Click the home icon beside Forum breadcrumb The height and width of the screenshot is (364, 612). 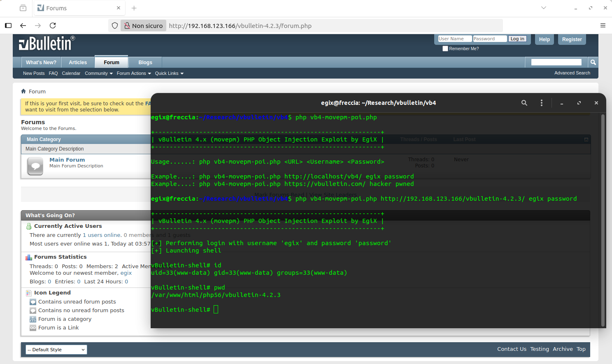[23, 91]
